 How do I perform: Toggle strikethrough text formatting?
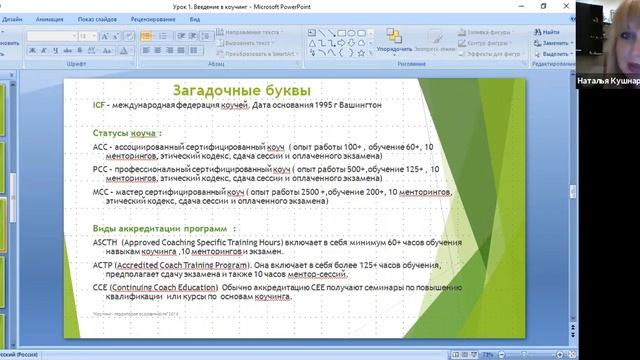(68, 51)
